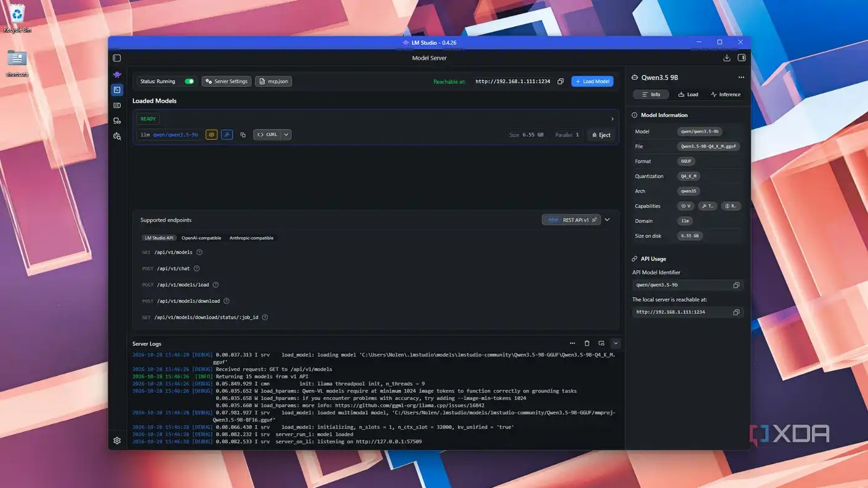
Task: Copy the API Model Identifier value
Action: (x=736, y=285)
